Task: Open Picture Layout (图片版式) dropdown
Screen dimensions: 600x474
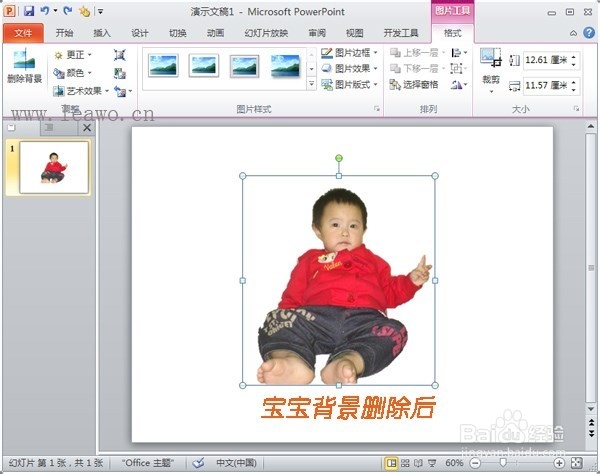Action: (x=349, y=85)
